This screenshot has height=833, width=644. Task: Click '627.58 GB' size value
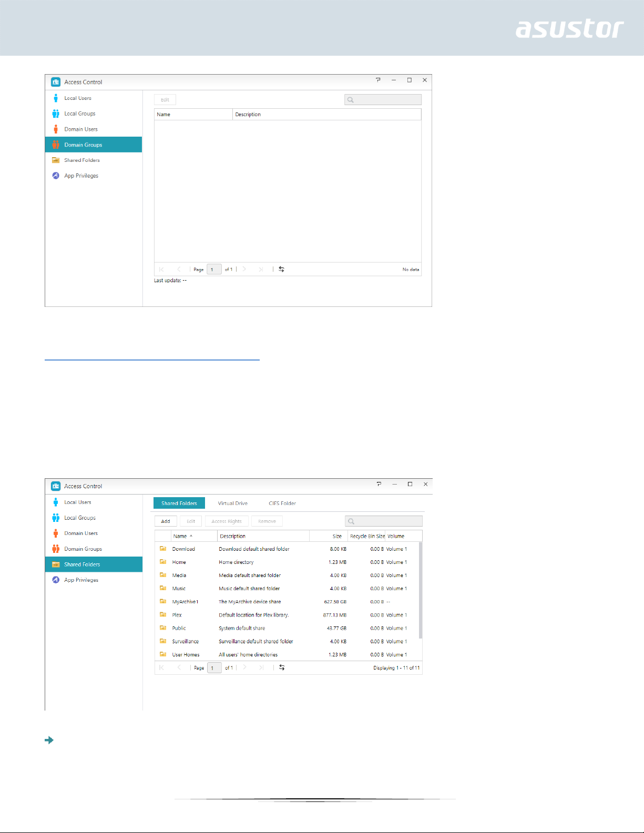(335, 602)
